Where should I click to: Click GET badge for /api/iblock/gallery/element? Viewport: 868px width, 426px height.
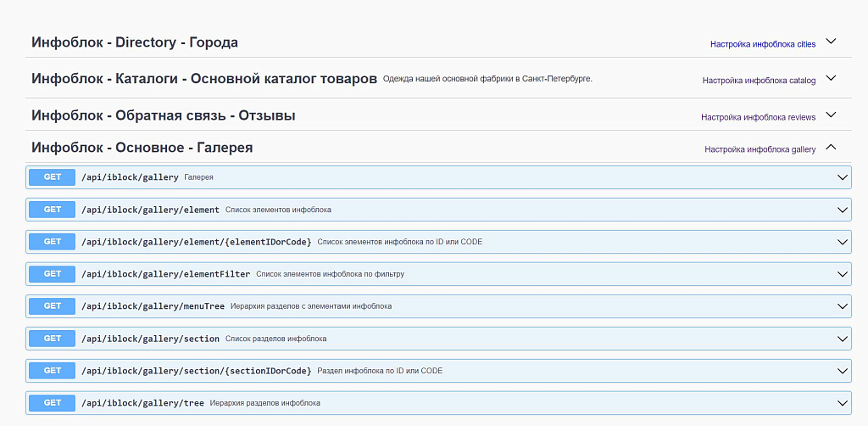(53, 210)
